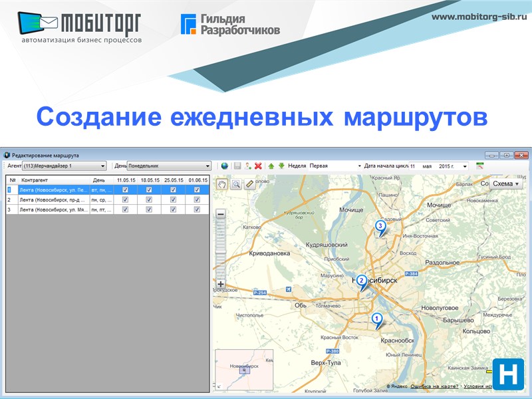Click the save route icon
Screen dimensions: 532x399
click(x=236, y=165)
